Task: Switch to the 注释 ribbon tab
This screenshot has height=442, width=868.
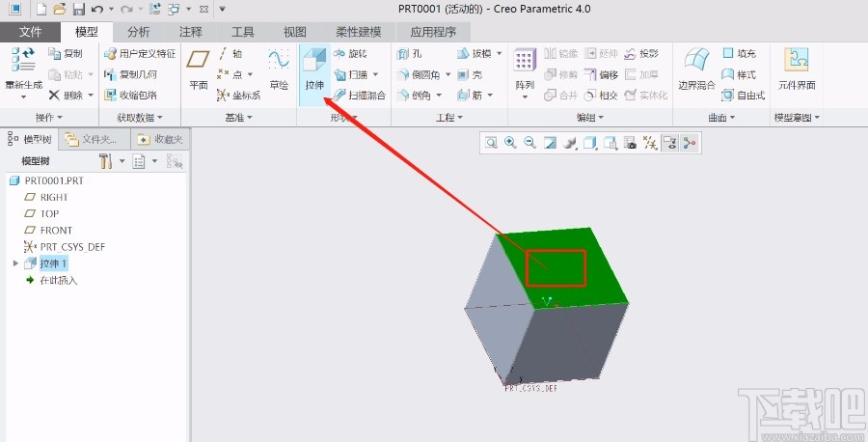Action: click(190, 32)
